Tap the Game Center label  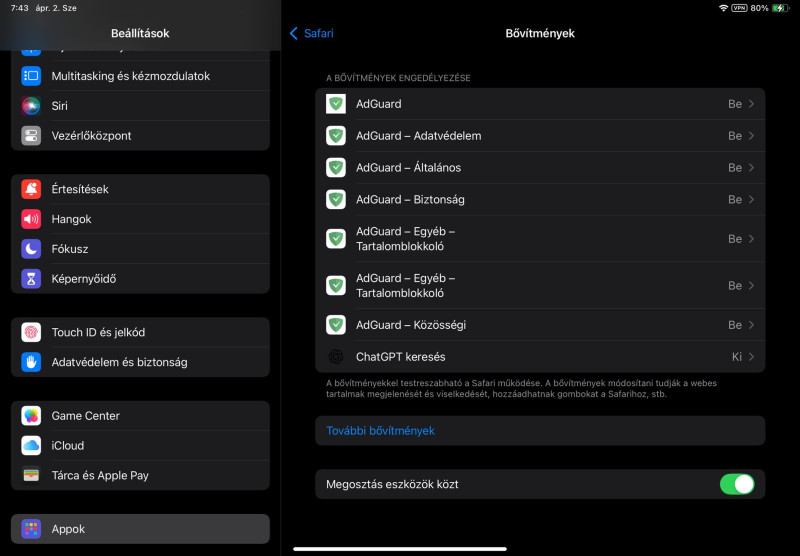coord(86,416)
